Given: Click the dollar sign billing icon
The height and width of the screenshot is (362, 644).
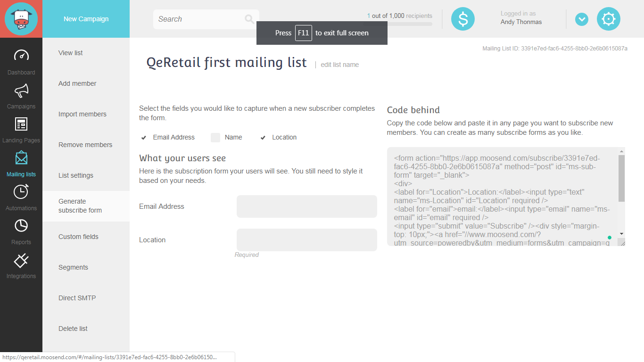Looking at the screenshot, I should click(x=462, y=19).
